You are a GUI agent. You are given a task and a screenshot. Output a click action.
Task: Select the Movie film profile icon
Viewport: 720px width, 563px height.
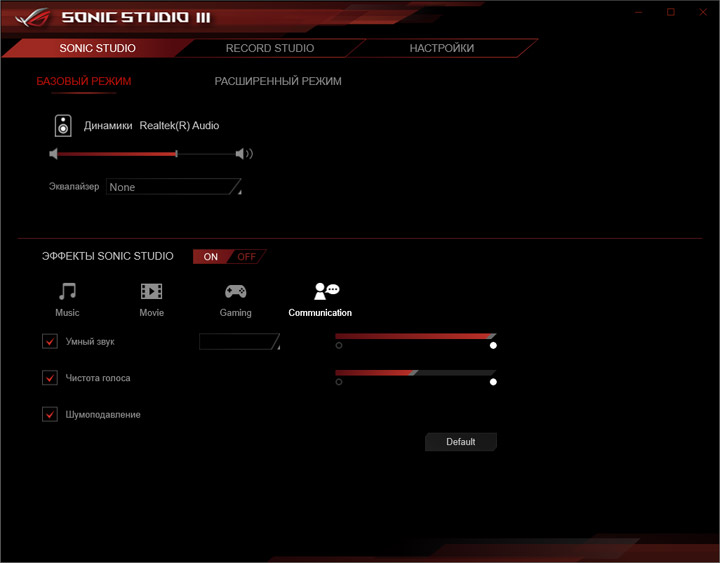coord(151,291)
